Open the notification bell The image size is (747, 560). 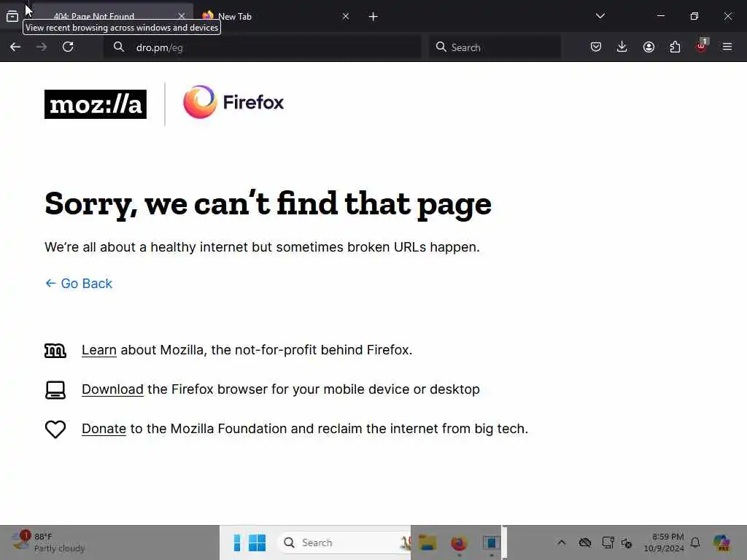pos(695,542)
